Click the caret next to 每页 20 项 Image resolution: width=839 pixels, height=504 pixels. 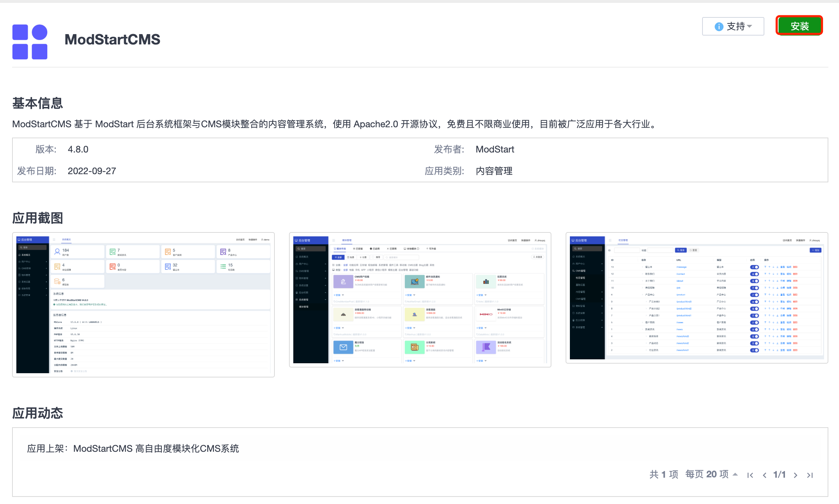[735, 474]
